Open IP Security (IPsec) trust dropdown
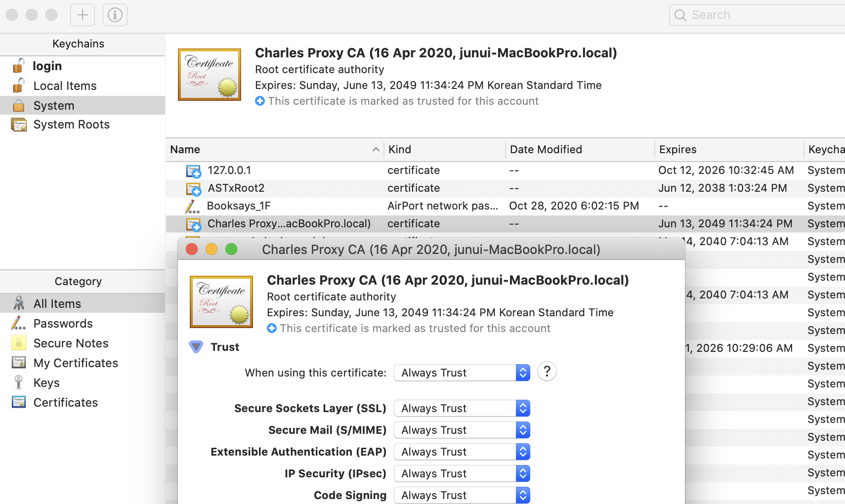Image resolution: width=845 pixels, height=504 pixels. point(462,473)
